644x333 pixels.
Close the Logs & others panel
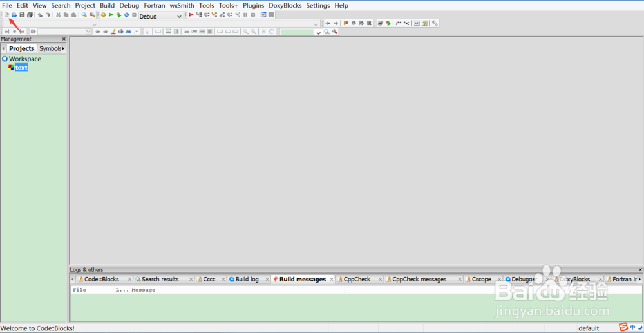(x=640, y=270)
